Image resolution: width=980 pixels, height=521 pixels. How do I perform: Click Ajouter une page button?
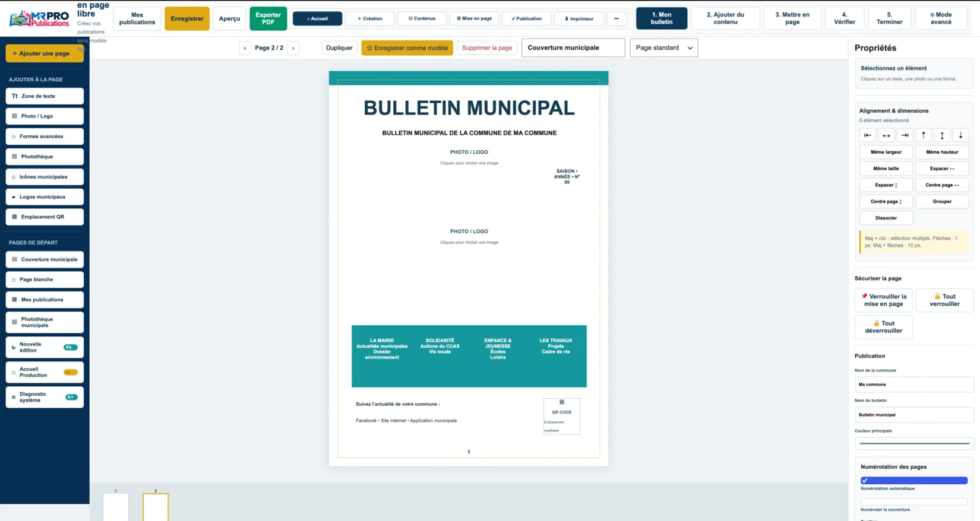[45, 53]
